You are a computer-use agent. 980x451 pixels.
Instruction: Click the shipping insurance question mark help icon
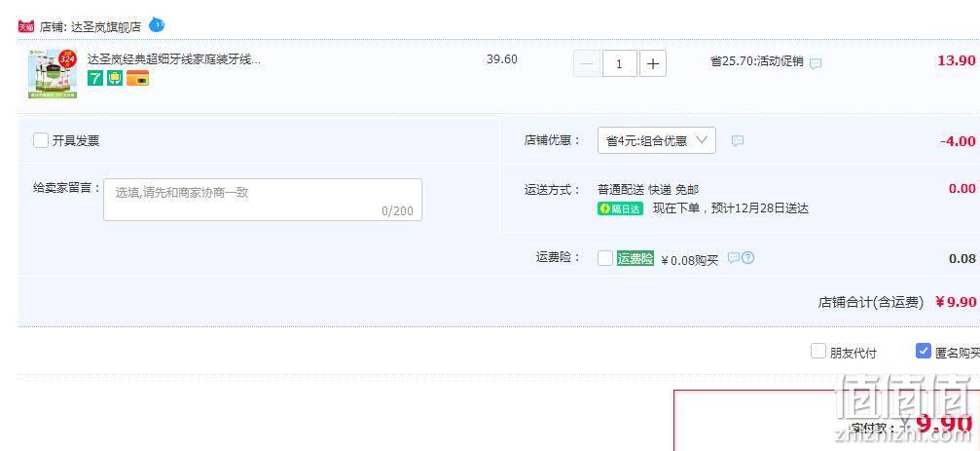coord(747,258)
